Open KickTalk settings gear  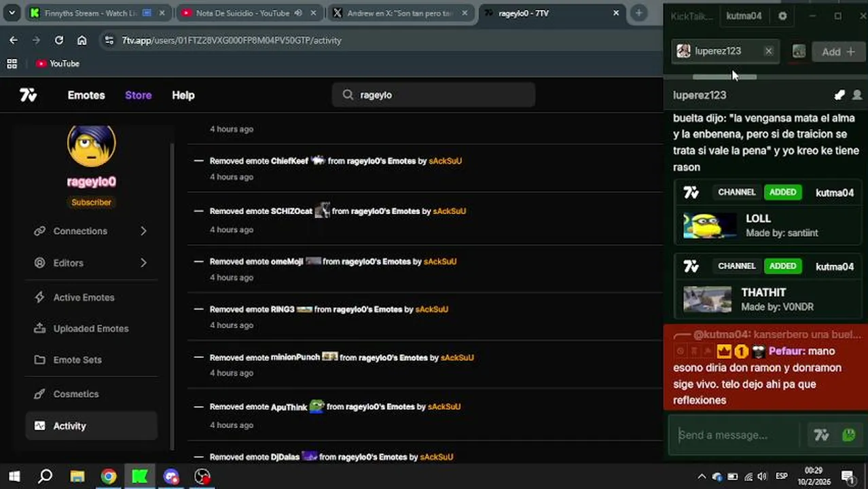(782, 16)
